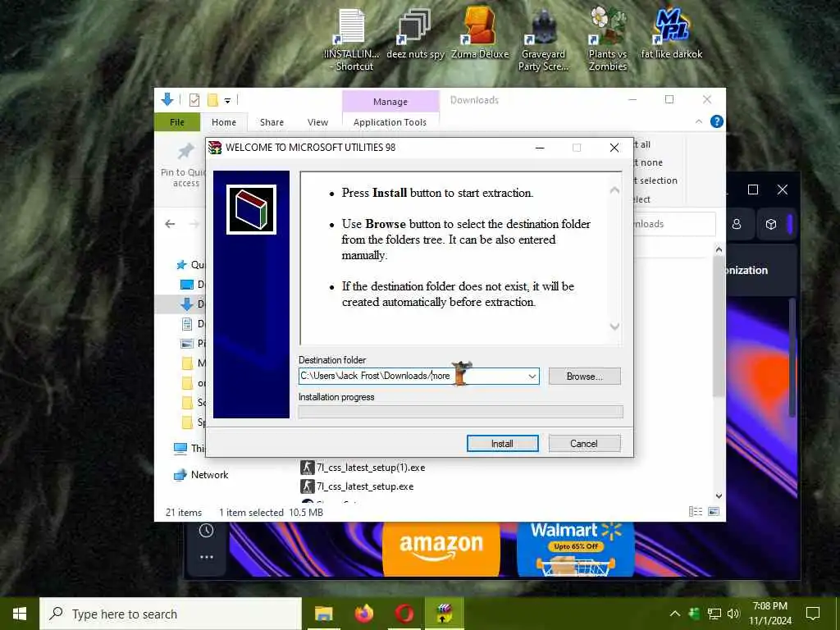Launch Plants vs Zombies desktop icon

click(x=608, y=39)
